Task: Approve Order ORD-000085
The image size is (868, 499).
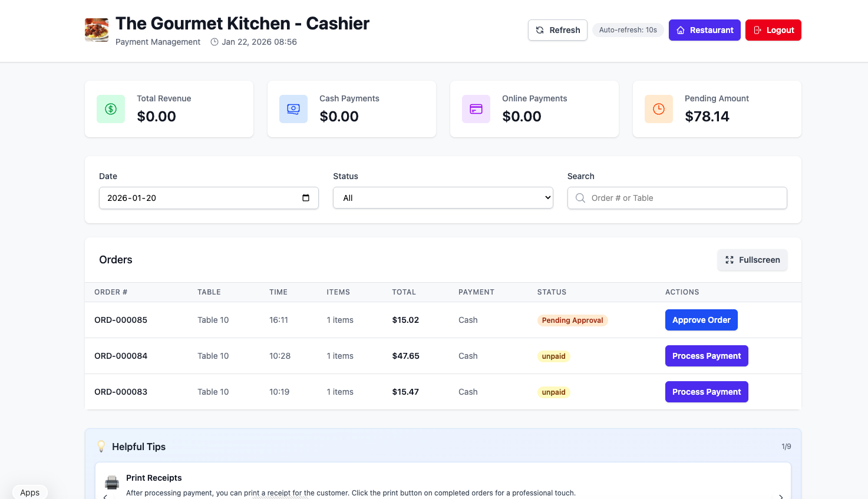Action: pyautogui.click(x=701, y=319)
